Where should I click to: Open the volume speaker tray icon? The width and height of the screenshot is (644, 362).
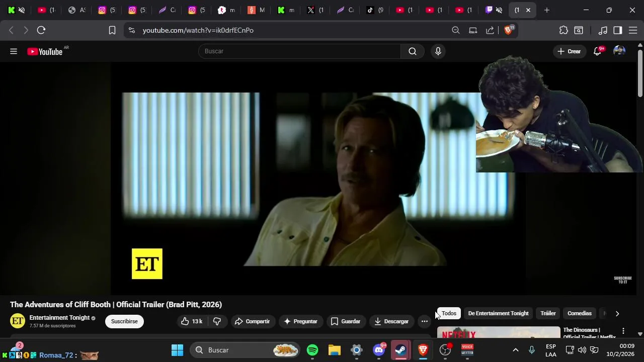582,350
